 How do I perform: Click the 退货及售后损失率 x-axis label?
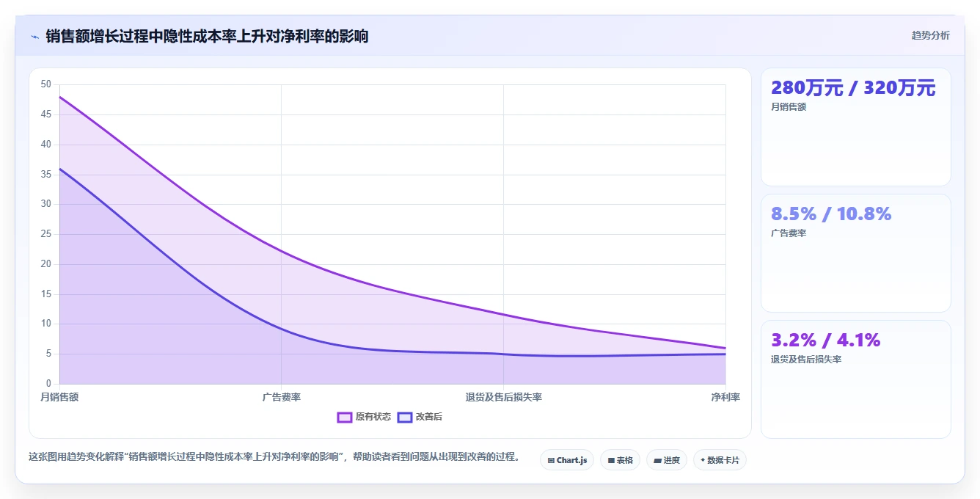click(x=503, y=397)
